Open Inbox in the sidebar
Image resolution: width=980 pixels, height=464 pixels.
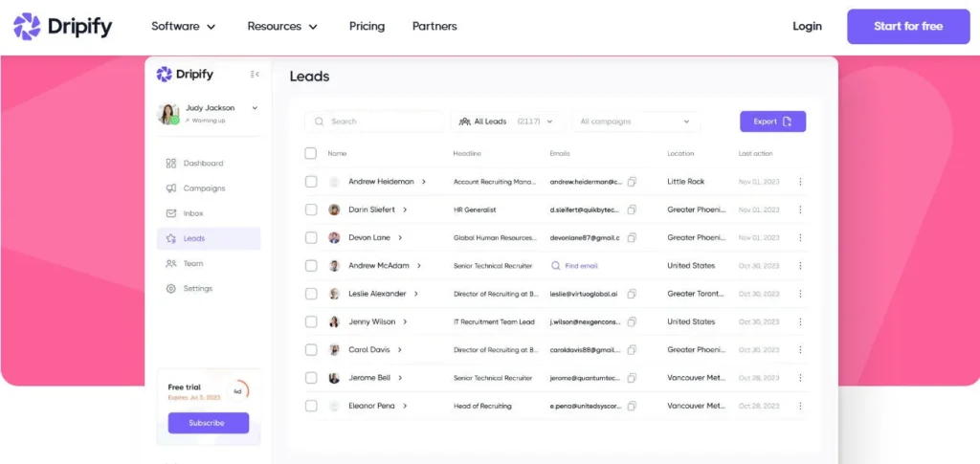tap(208, 213)
